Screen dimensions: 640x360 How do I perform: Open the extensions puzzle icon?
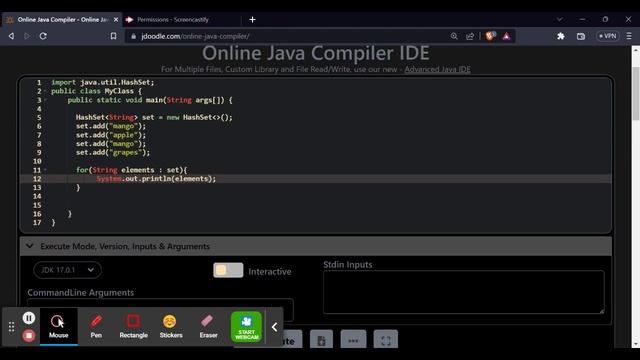(x=561, y=36)
